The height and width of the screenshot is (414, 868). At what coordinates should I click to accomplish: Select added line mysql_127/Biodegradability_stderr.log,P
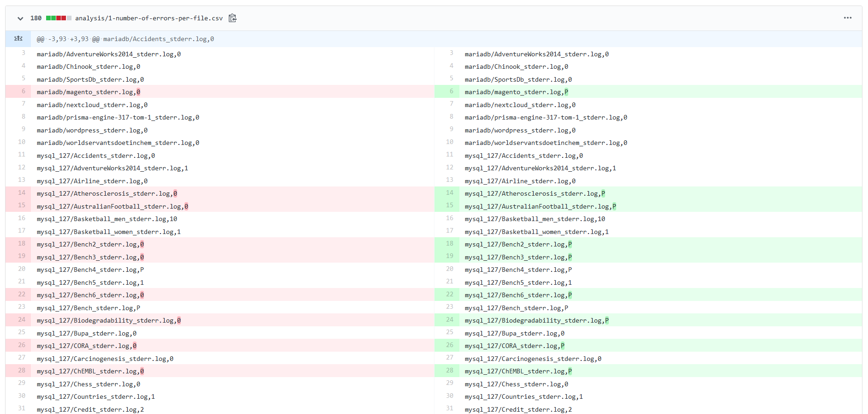tap(537, 321)
